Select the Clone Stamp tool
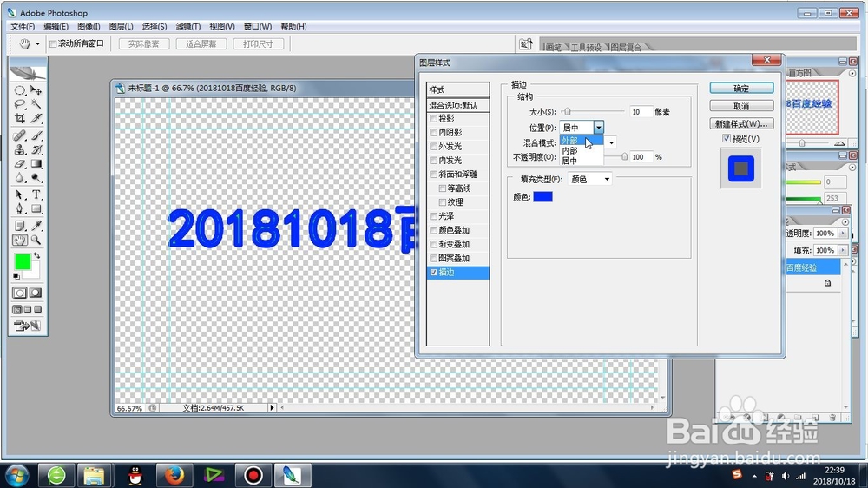Screen dimensions: 868x488 coord(19,149)
